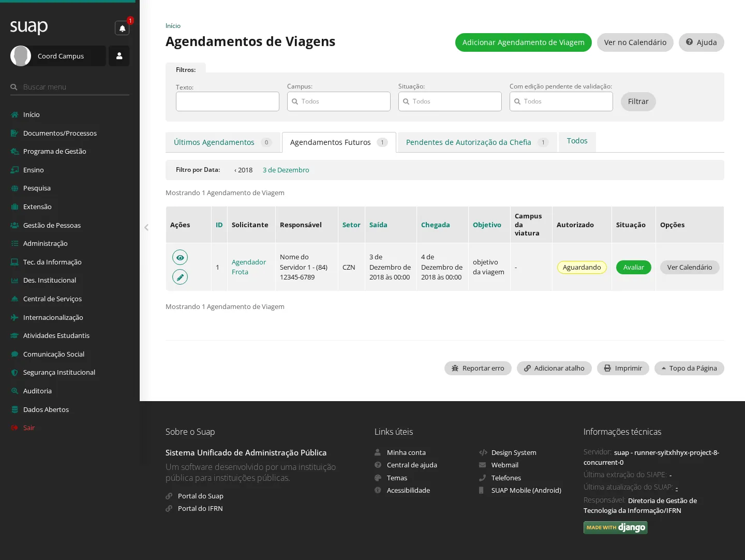
Task: Click the Atividades Estudantis graduation cap icon
Action: tap(14, 335)
